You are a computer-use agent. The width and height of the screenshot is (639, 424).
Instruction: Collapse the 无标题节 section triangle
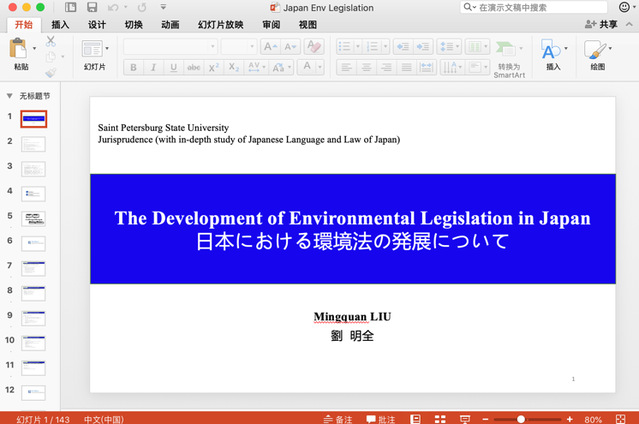pos(10,96)
